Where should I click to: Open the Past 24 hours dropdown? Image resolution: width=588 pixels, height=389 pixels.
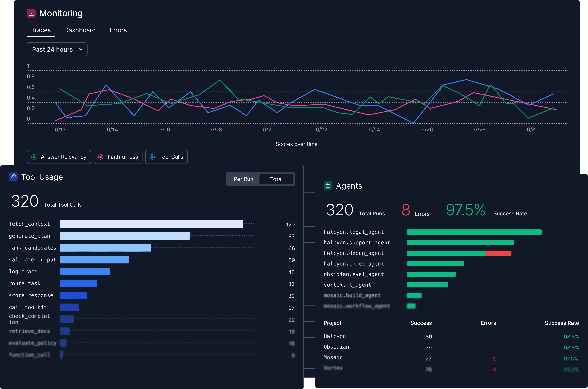click(53, 49)
